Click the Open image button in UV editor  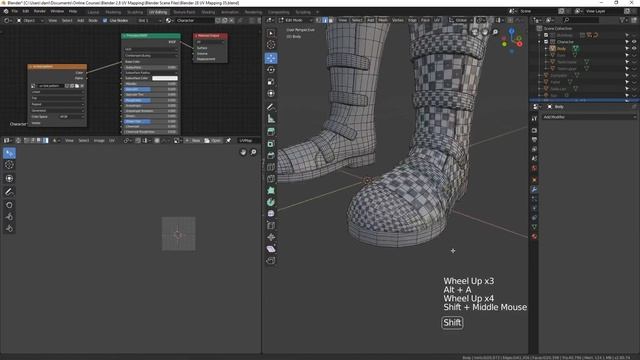[213, 140]
